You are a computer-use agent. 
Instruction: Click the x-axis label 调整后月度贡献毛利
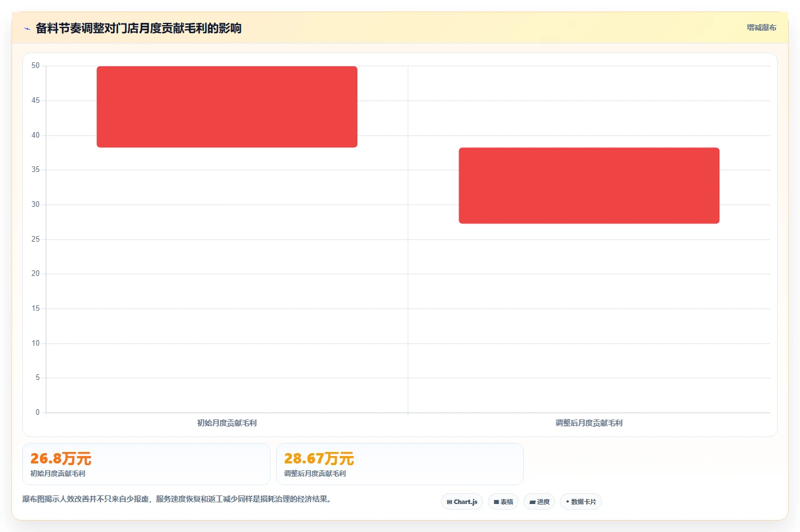point(589,423)
